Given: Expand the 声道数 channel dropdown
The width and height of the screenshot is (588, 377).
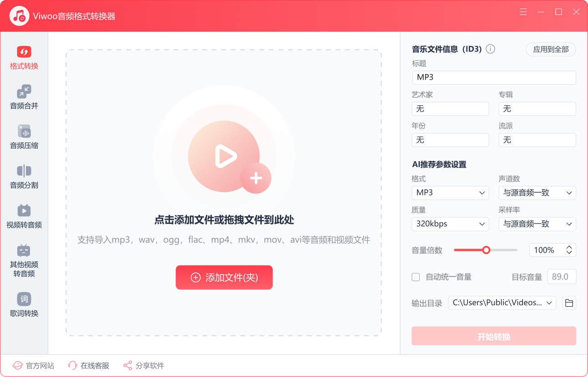Looking at the screenshot, I should tap(537, 193).
